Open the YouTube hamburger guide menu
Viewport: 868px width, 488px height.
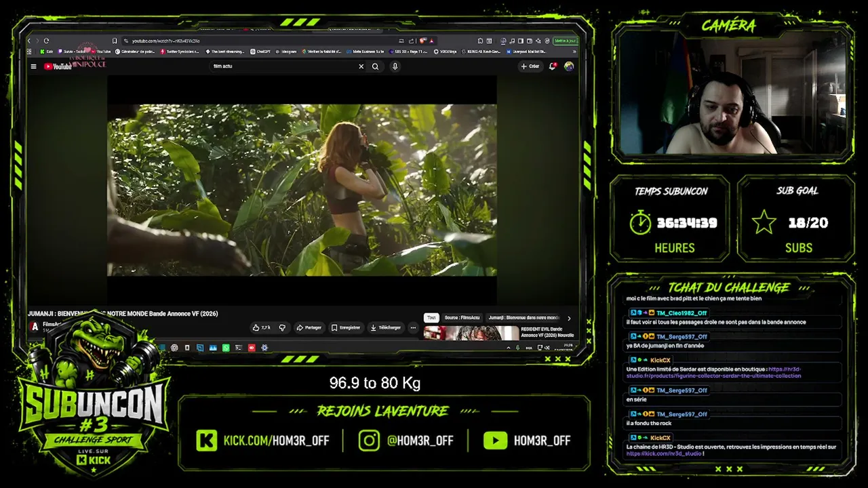click(x=33, y=66)
